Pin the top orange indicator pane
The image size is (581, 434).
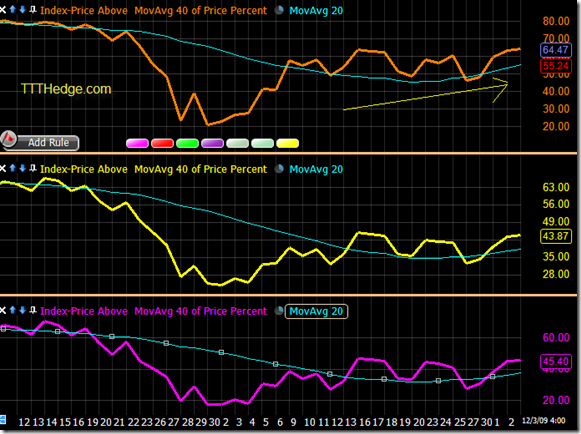tap(33, 10)
